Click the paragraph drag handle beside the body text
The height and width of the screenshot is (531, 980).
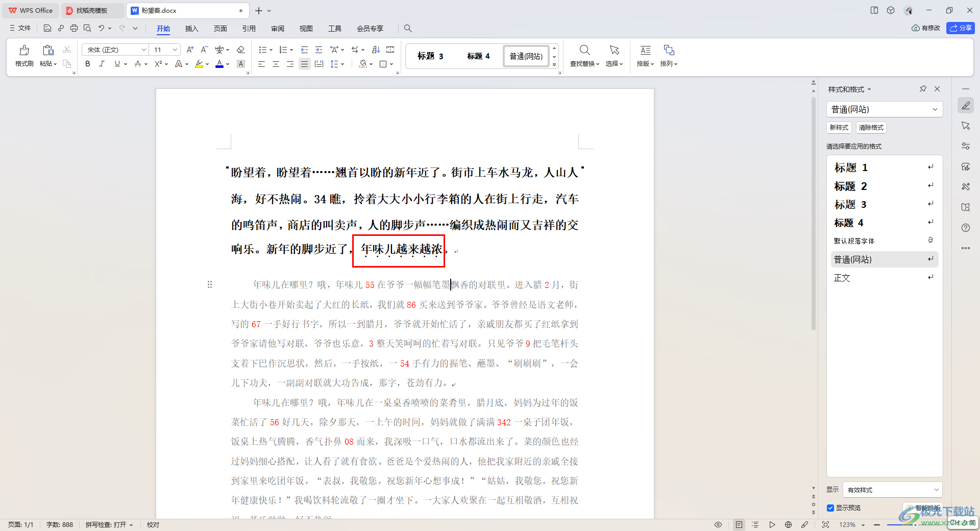pyautogui.click(x=210, y=284)
